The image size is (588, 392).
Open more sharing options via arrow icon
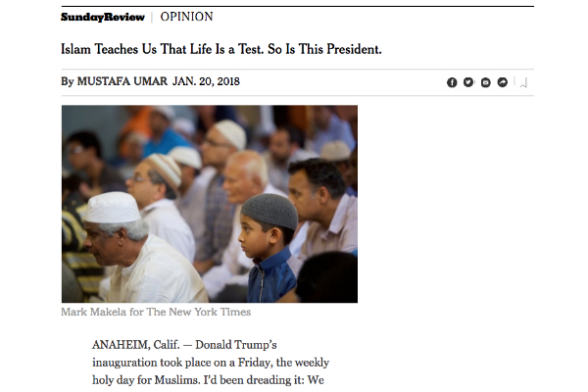click(503, 82)
